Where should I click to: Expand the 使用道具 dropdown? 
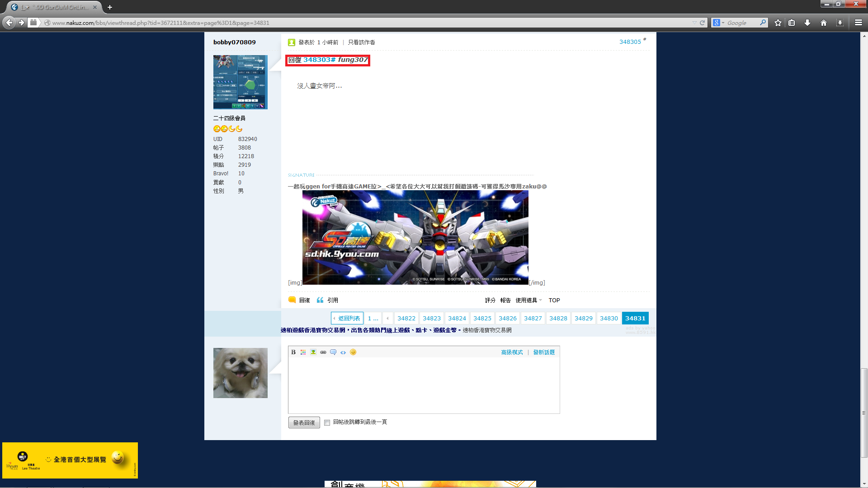(x=528, y=300)
